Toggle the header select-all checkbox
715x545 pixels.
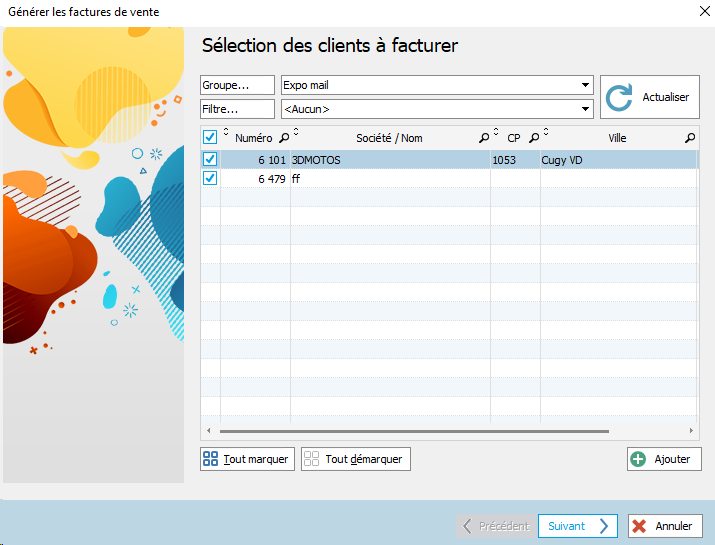point(210,137)
